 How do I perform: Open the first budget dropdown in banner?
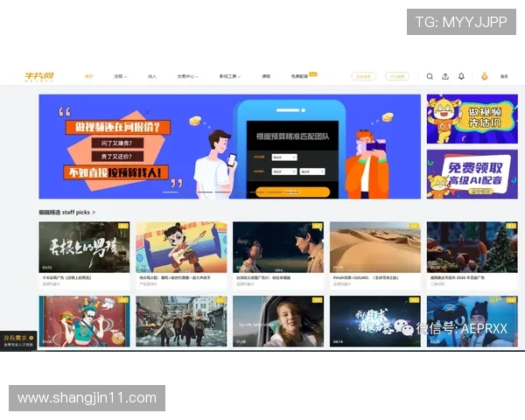(284, 157)
